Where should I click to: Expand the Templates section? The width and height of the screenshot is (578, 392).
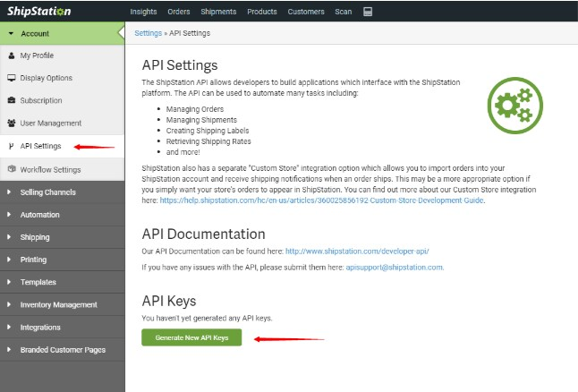click(x=63, y=282)
